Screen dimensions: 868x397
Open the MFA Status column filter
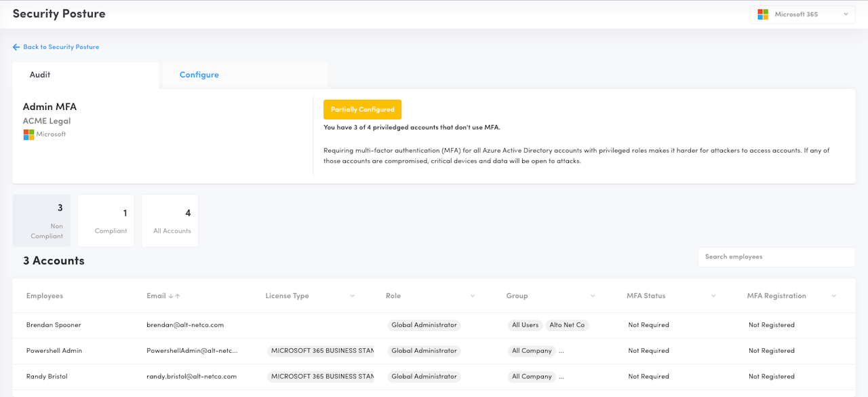[713, 296]
